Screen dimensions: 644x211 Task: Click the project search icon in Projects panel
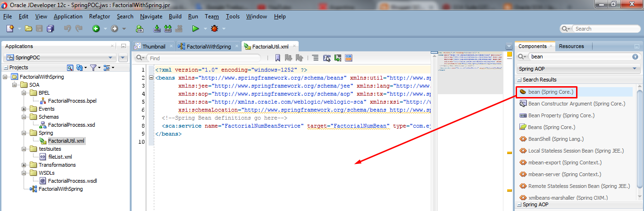pyautogui.click(x=70, y=68)
